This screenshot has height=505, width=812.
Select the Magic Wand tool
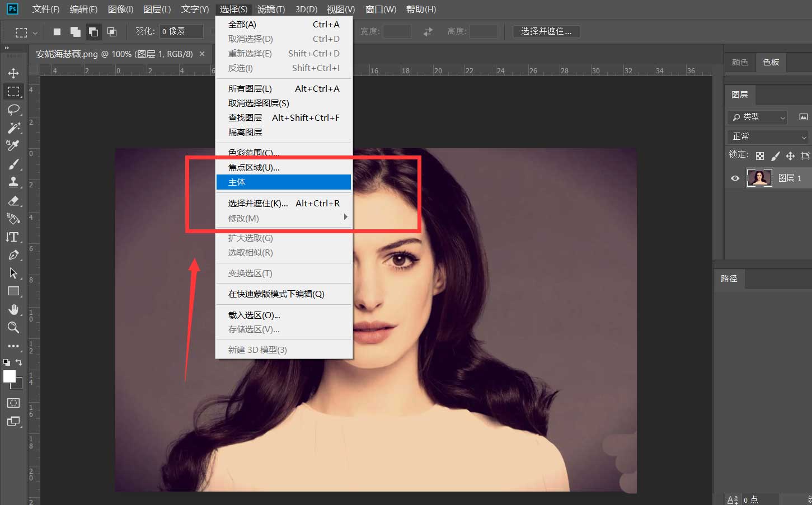coord(13,128)
